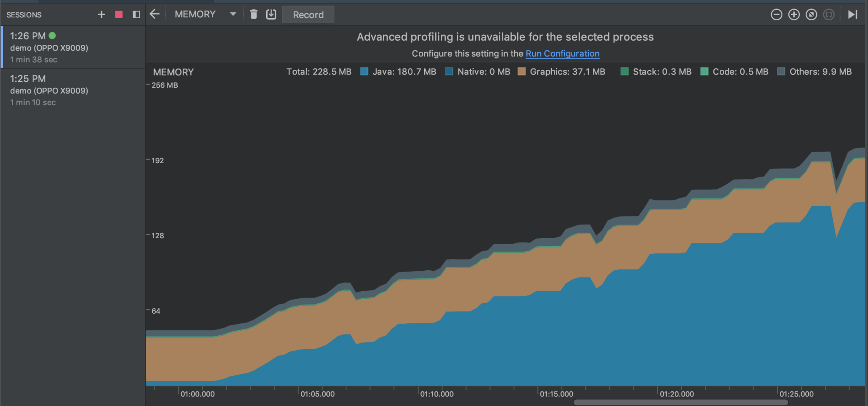Expand the 1:26 PM session entry
The image size is (868, 406).
(x=49, y=47)
